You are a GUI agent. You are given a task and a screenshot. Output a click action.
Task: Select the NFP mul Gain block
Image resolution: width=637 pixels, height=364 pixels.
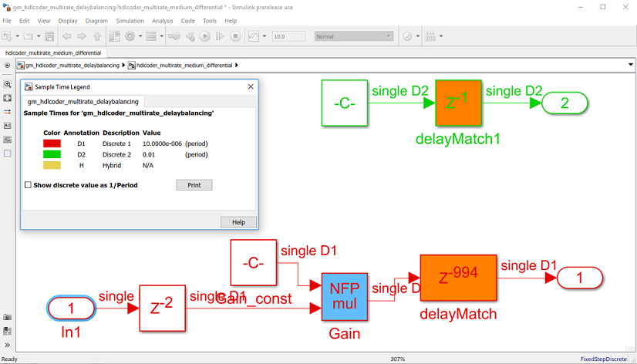tap(345, 297)
